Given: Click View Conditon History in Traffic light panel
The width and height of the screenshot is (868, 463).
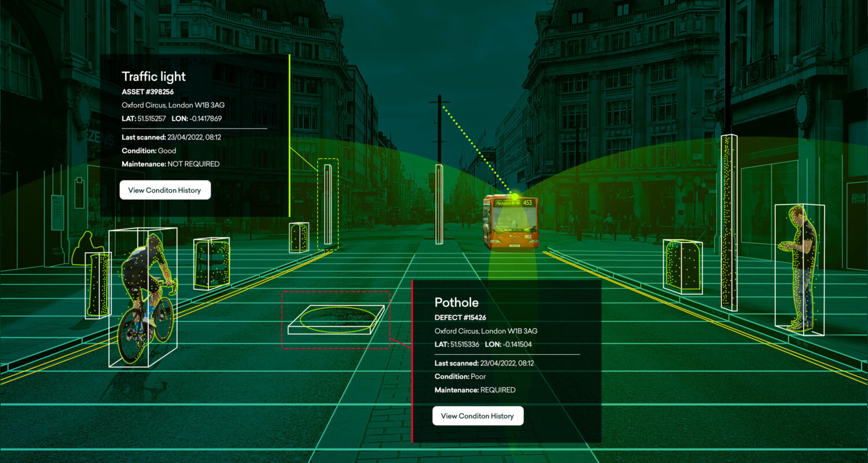Looking at the screenshot, I should click(x=165, y=190).
